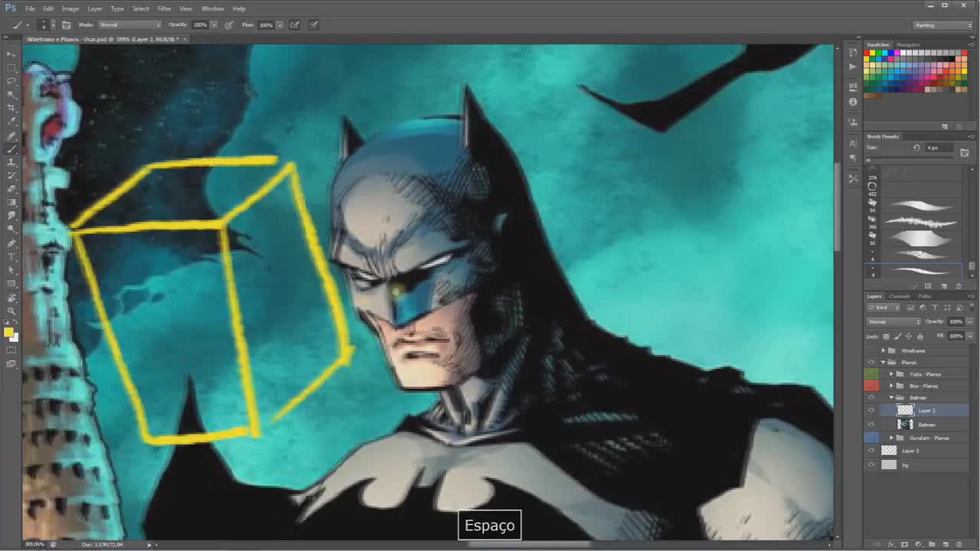Hide the Planos group
Screen dimensions: 980x551
tap(871, 362)
